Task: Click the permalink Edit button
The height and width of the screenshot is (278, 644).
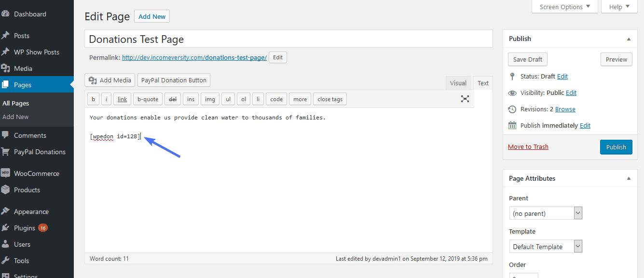Action: click(278, 57)
